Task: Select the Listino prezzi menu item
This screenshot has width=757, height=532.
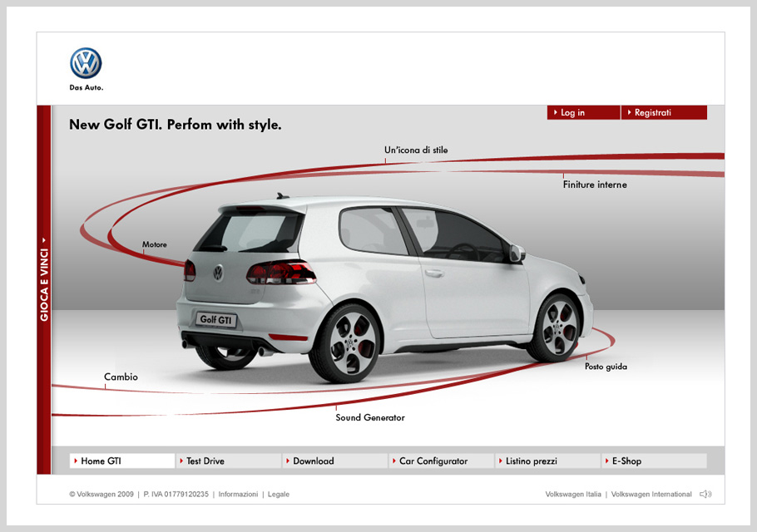Action: tap(547, 461)
